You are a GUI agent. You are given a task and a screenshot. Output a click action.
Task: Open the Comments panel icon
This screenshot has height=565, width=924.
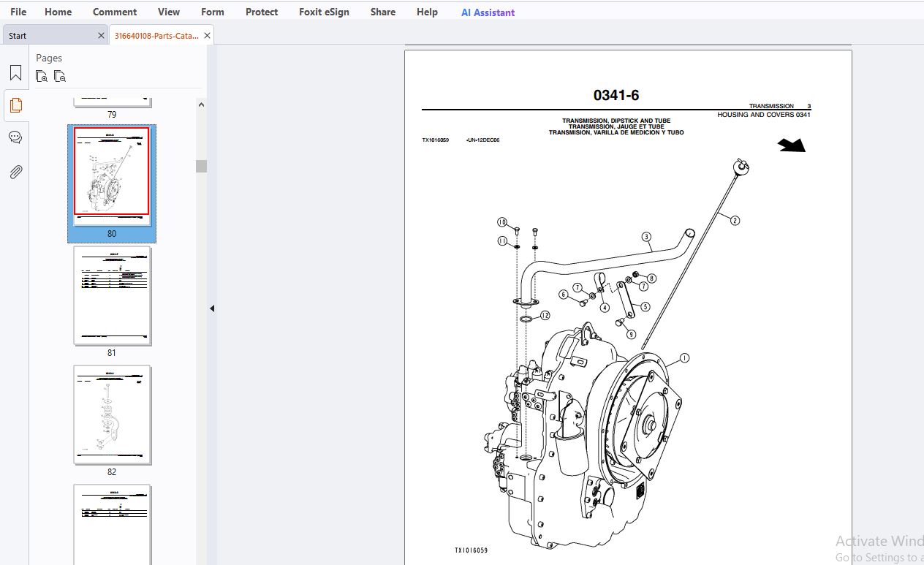click(x=15, y=137)
